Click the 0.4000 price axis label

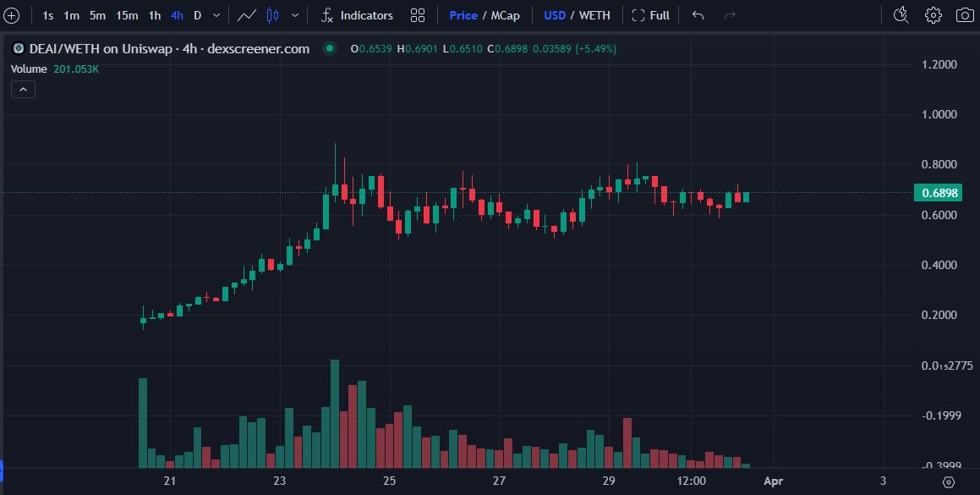pyautogui.click(x=939, y=266)
